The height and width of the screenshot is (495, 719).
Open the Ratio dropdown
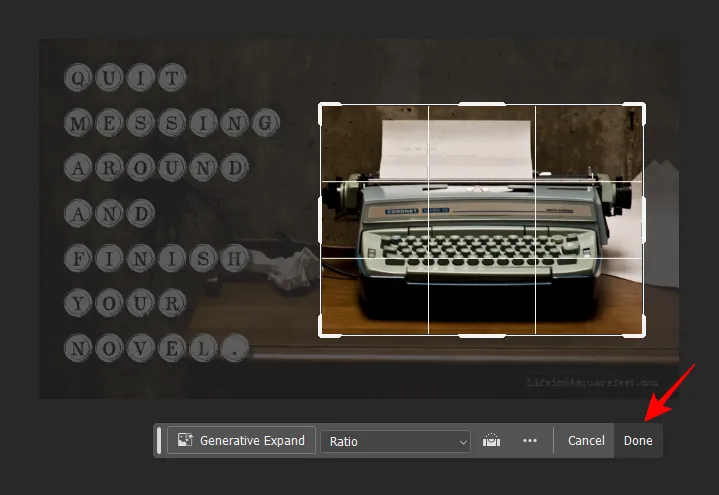395,441
